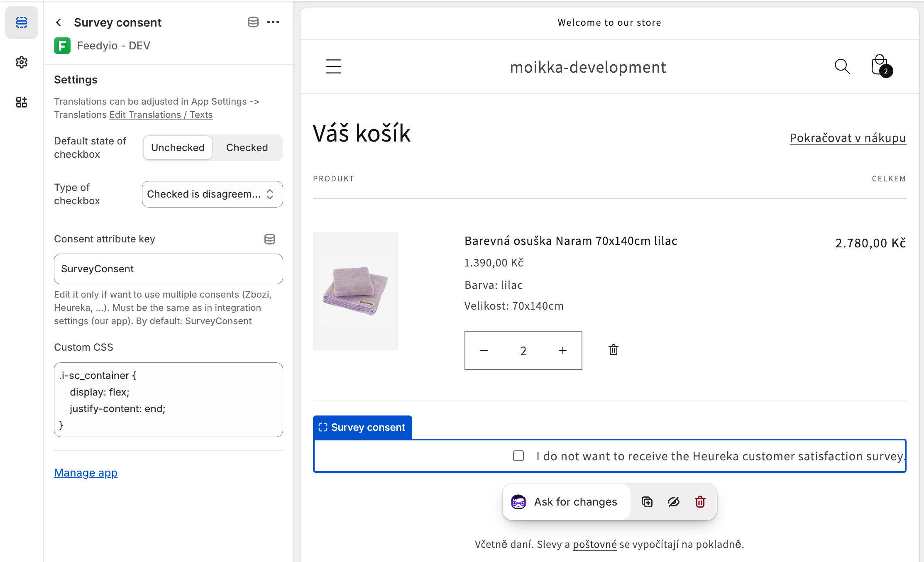Duplicate the Survey consent block
924x562 pixels.
pyautogui.click(x=647, y=502)
